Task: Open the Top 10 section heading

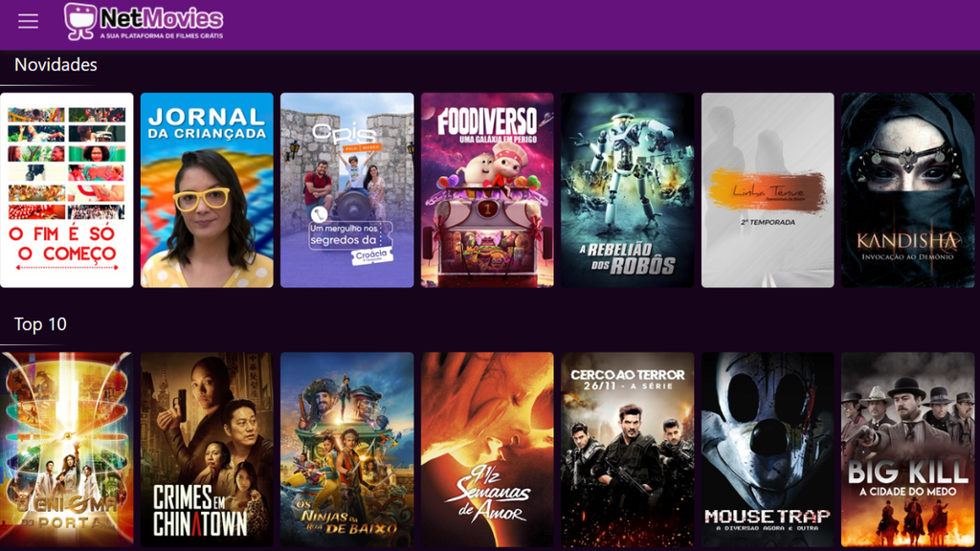Action: click(x=40, y=324)
